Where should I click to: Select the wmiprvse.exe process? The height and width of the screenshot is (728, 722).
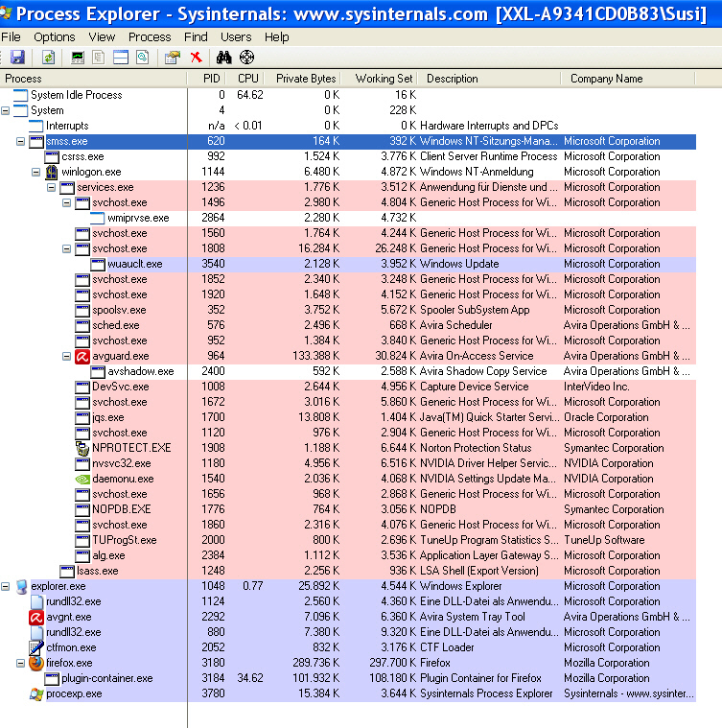(x=348, y=218)
